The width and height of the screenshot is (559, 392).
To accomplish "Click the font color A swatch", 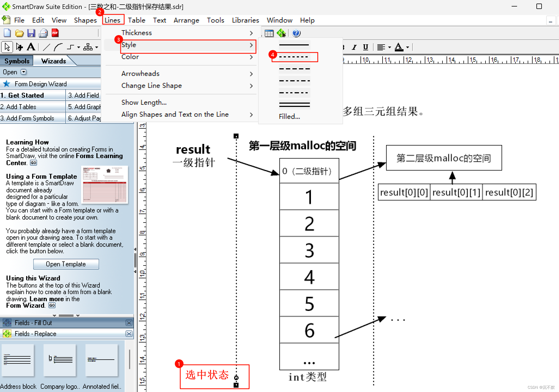I will (399, 47).
